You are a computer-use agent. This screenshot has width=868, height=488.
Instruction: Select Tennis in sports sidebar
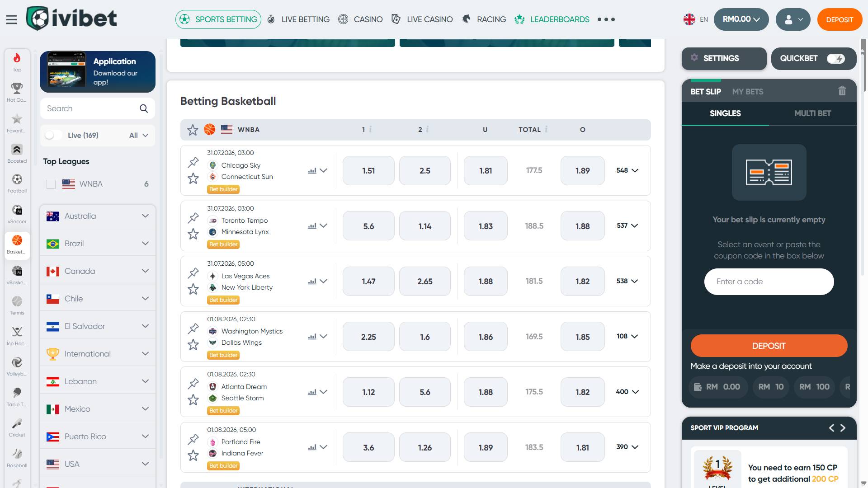17,305
